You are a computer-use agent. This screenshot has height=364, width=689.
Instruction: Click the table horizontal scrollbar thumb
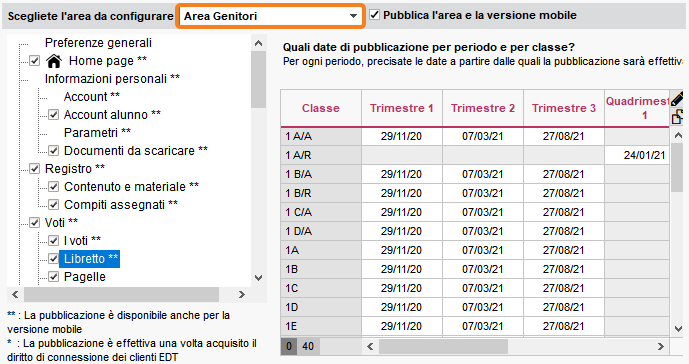coord(443,346)
